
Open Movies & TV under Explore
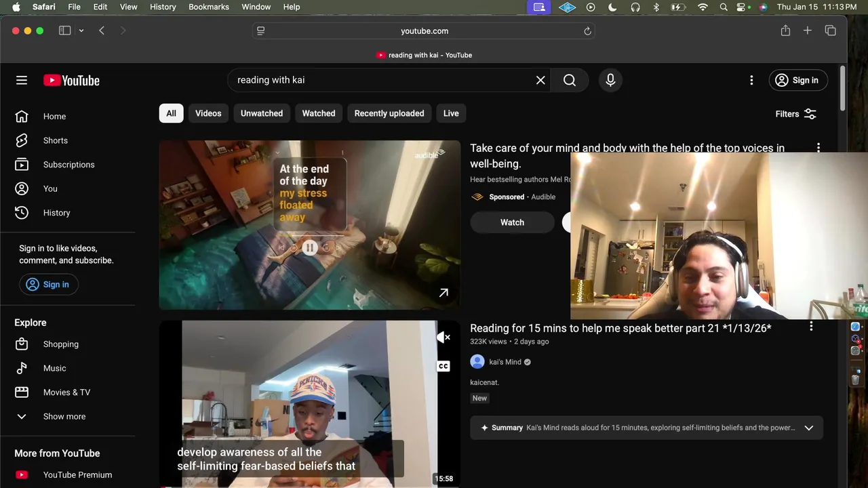pos(68,392)
